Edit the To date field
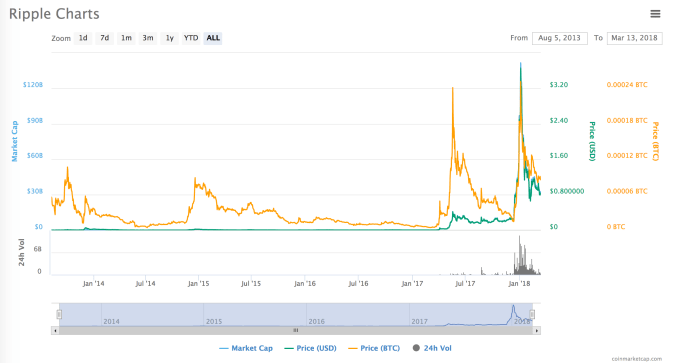 634,38
